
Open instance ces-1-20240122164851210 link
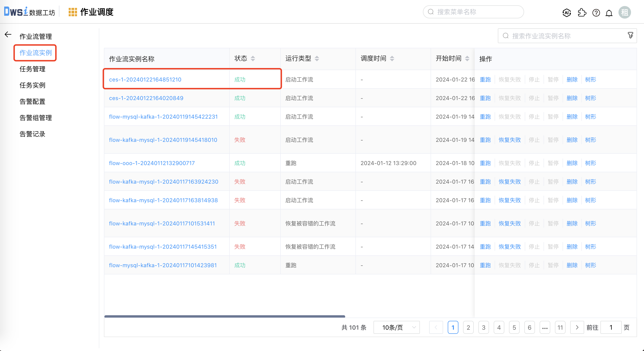[145, 80]
